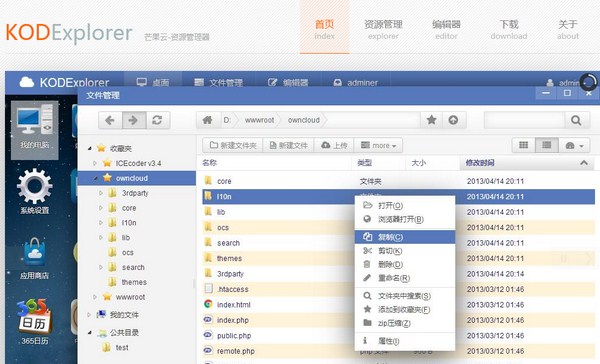The height and width of the screenshot is (364, 600).
Task: Open the App Store desktop icon
Action: tap(35, 258)
